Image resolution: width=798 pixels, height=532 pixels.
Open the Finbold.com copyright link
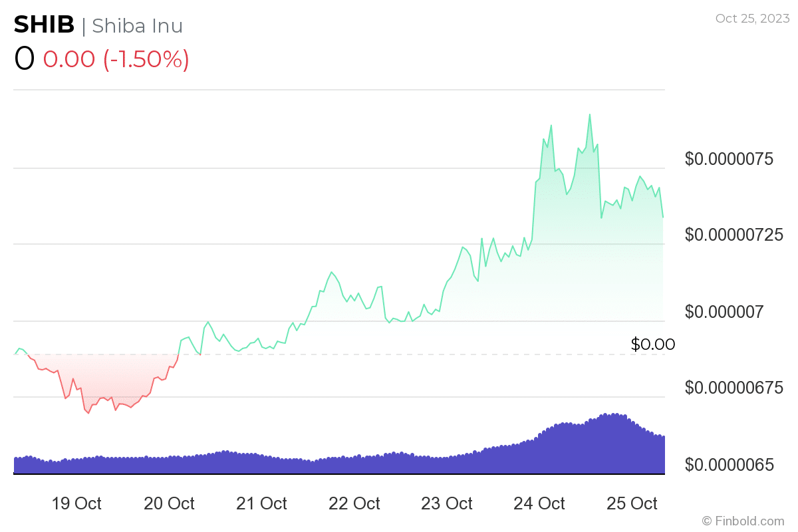point(743,521)
